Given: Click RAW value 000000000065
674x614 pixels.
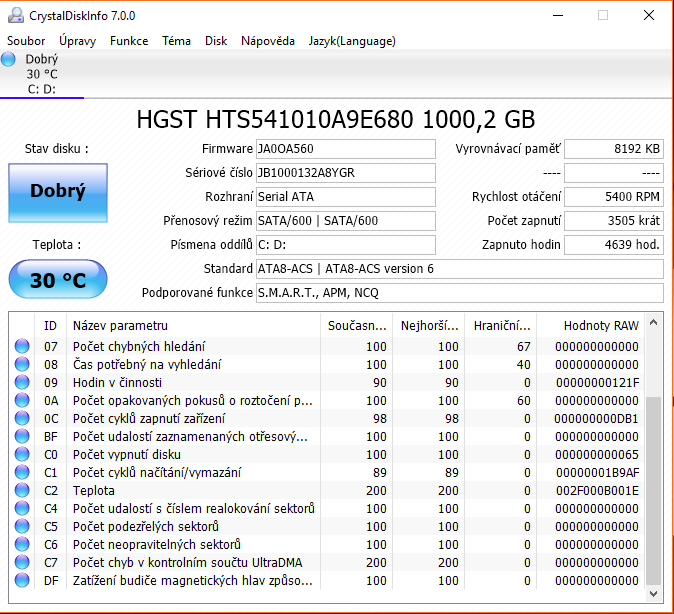Looking at the screenshot, I should tap(597, 454).
